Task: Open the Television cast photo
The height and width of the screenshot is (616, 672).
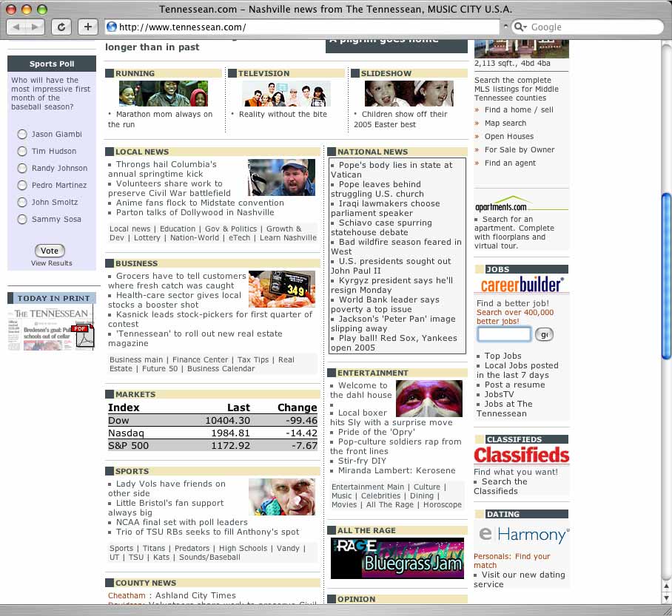Action: tap(286, 93)
